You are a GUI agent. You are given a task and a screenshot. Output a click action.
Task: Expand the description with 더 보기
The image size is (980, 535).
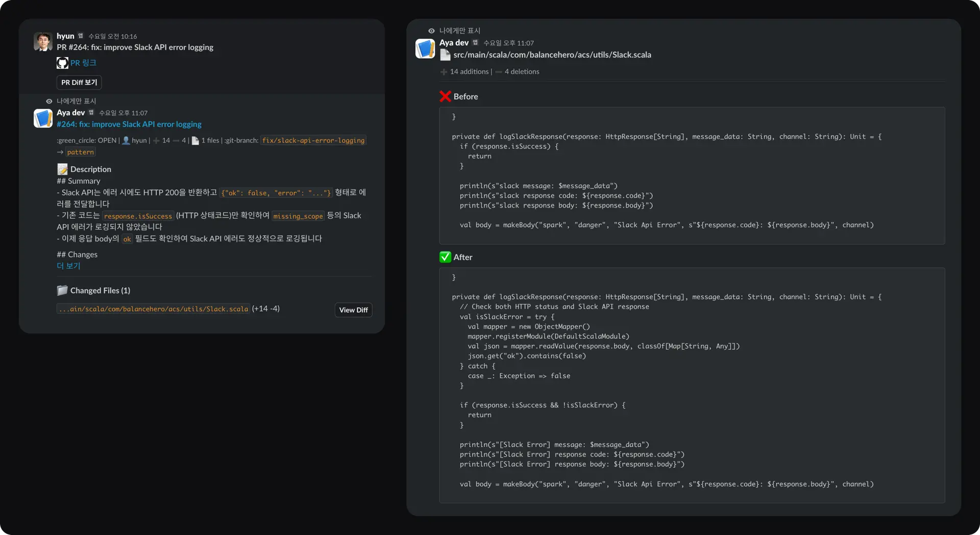(68, 266)
